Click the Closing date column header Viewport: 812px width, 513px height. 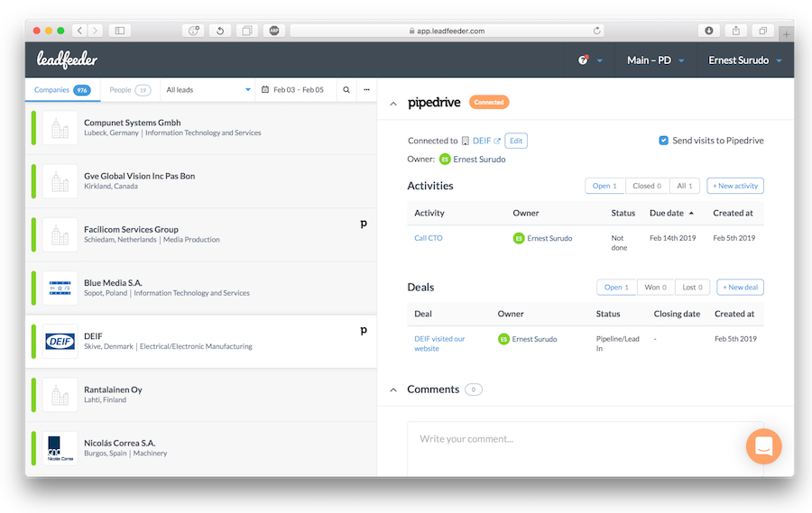(677, 315)
